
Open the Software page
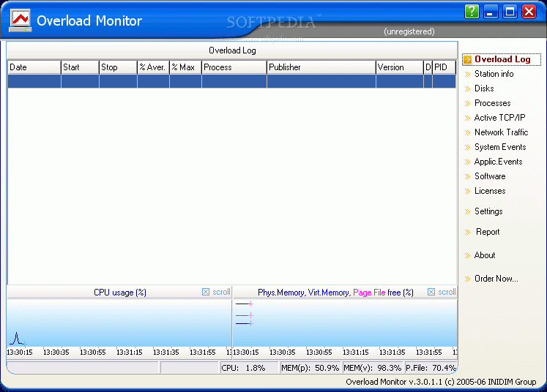pos(490,176)
